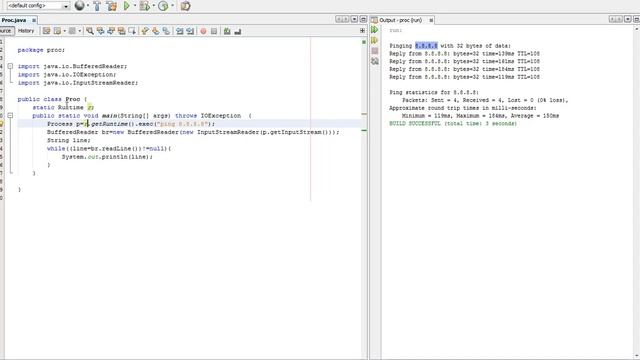Click the green status square in error stripe

click(364, 42)
